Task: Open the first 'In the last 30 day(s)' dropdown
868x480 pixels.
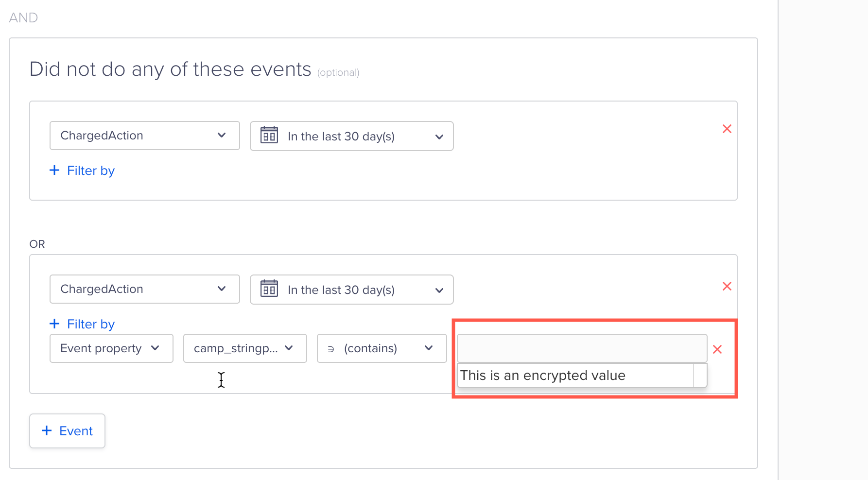Action: 351,136
